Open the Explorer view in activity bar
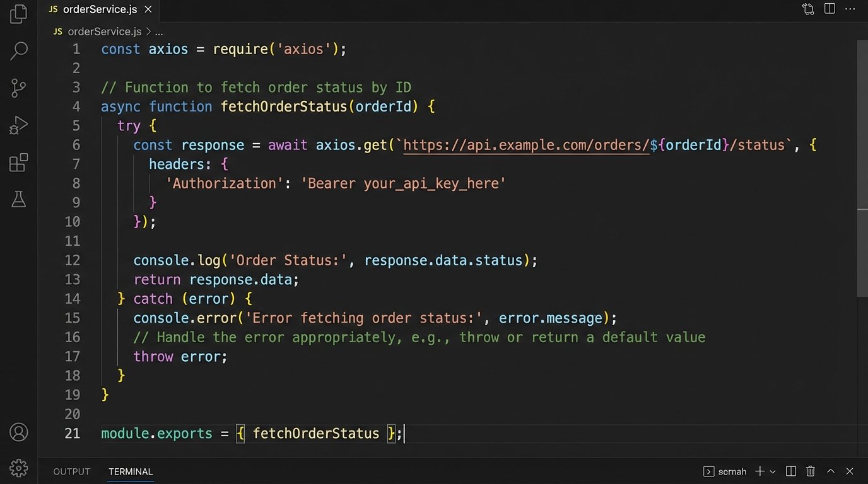The height and width of the screenshot is (484, 868). [x=19, y=14]
